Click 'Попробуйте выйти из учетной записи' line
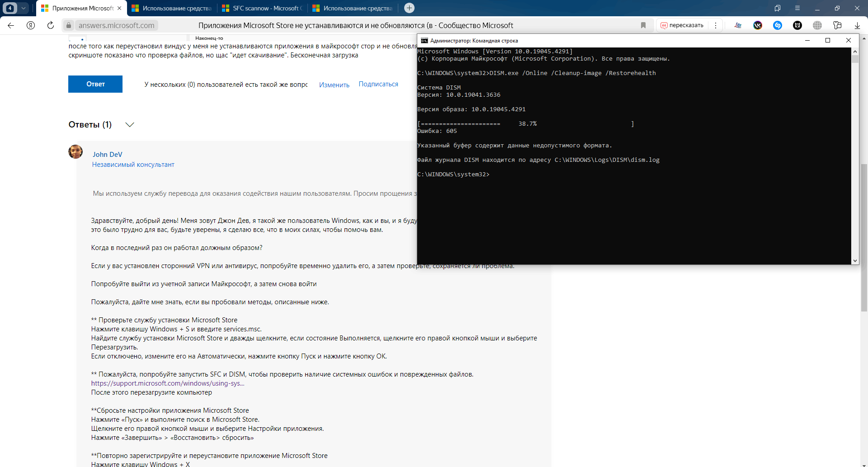The width and height of the screenshot is (868, 467). click(204, 284)
